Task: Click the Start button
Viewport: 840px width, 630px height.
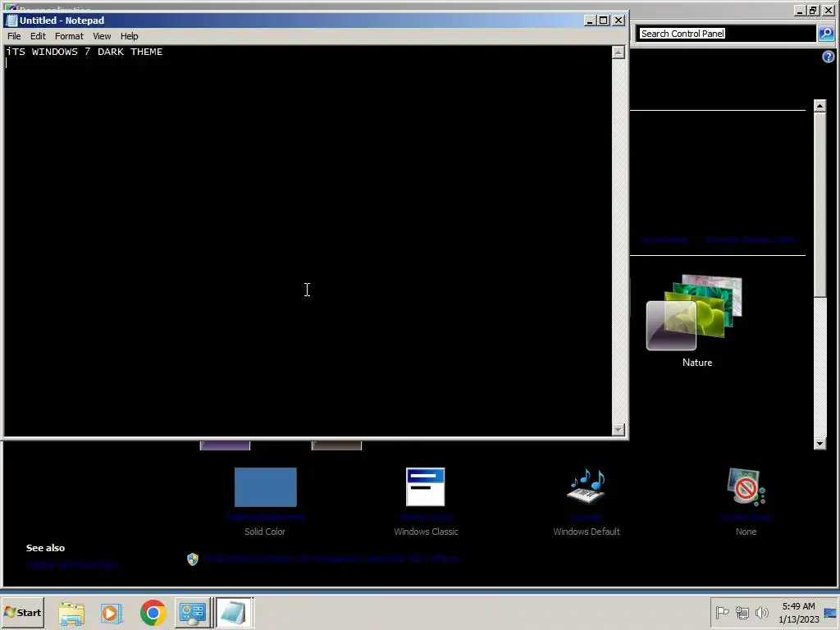Action: coord(22,612)
